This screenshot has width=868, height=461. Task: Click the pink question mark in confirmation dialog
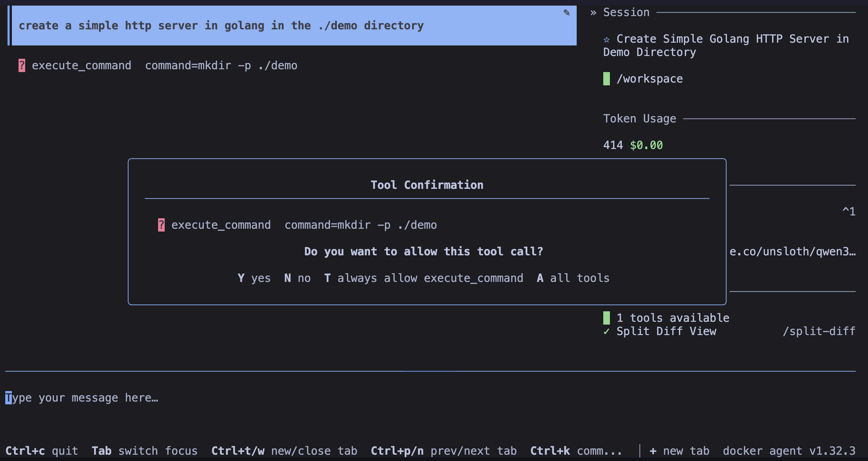click(x=161, y=225)
